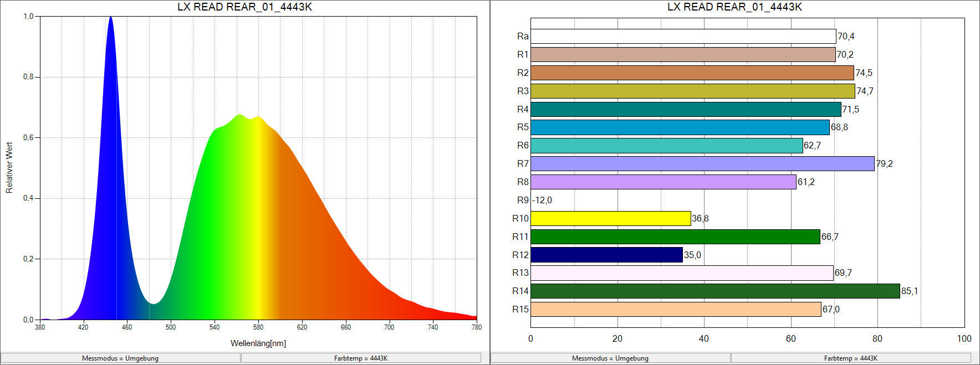980x365 pixels.
Task: Click Farbtemp = 4443K under the spectrum chart
Action: pos(361,358)
